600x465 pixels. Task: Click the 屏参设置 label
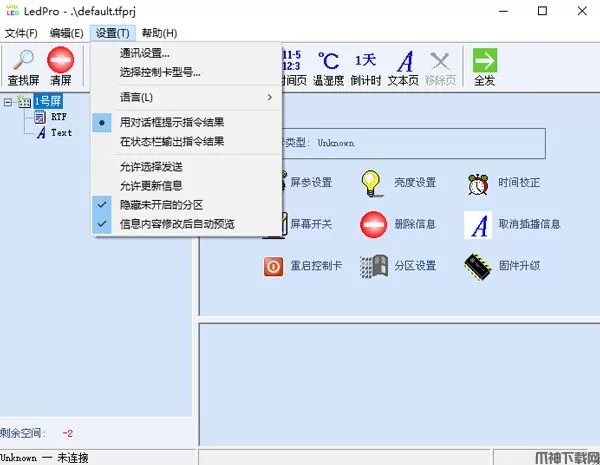click(x=311, y=182)
